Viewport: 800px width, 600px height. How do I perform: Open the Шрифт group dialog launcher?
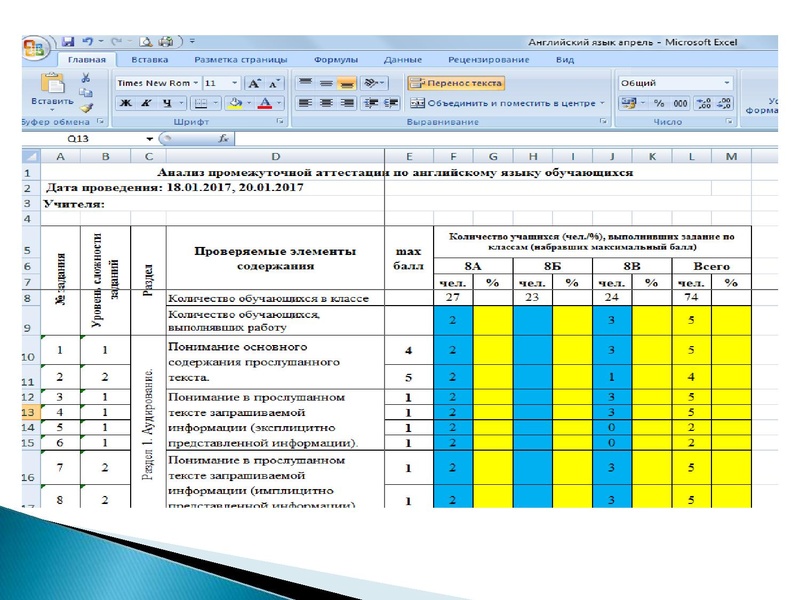tap(281, 119)
